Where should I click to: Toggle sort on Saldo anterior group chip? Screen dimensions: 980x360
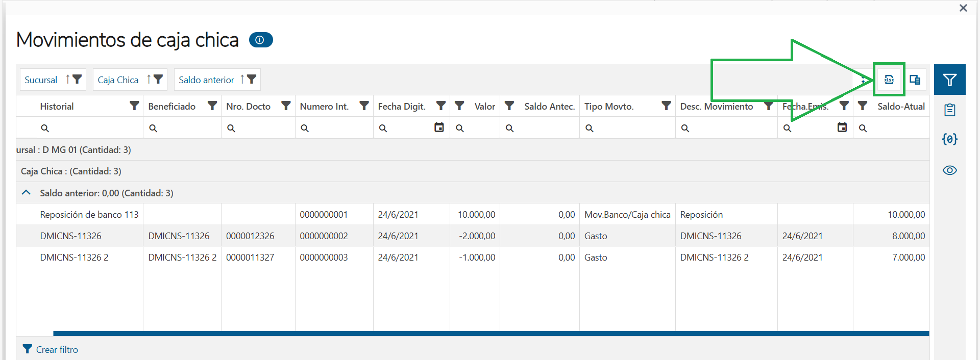click(242, 80)
